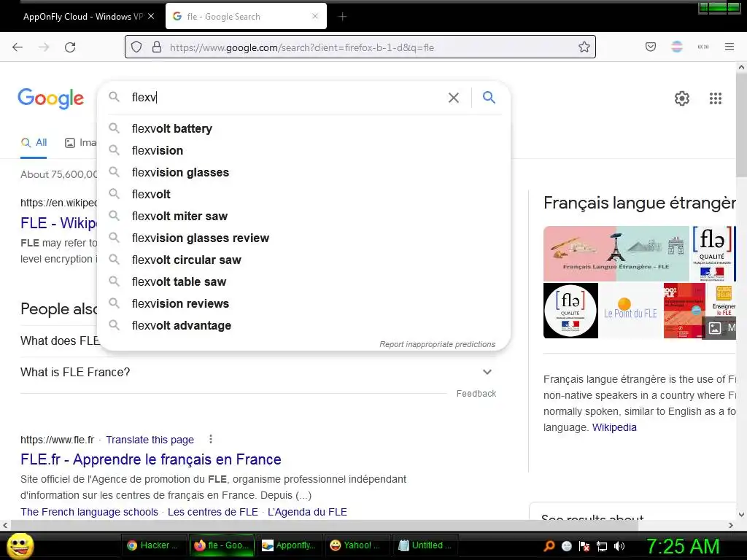Choose "flexvision glasses review" suggestion

(303, 238)
